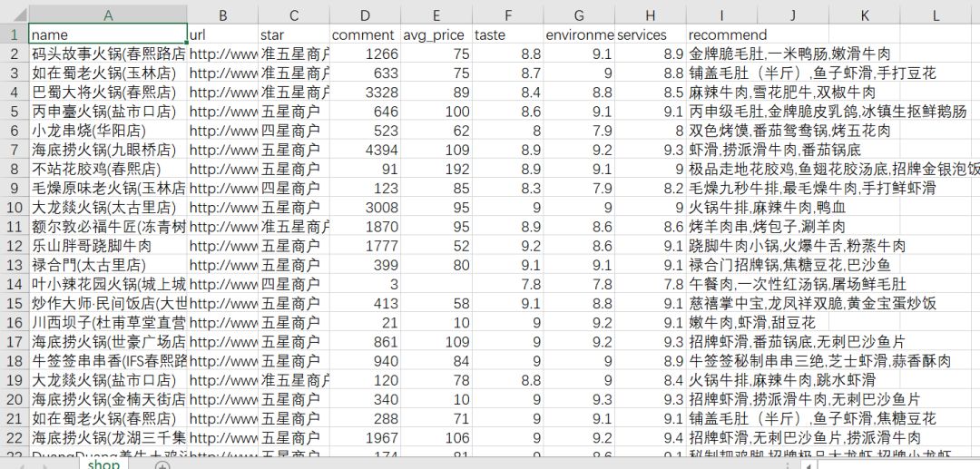The height and width of the screenshot is (469, 980).
Task: Select the environment value 9.3 for 海底捞火锅(金楠天街店
Action: click(x=579, y=399)
